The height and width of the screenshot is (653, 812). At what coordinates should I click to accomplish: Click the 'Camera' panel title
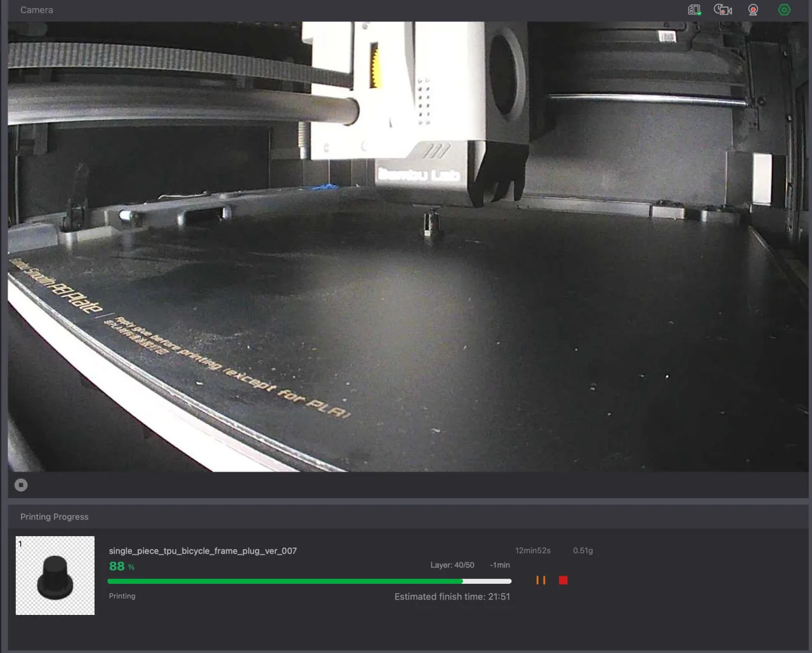[37, 10]
